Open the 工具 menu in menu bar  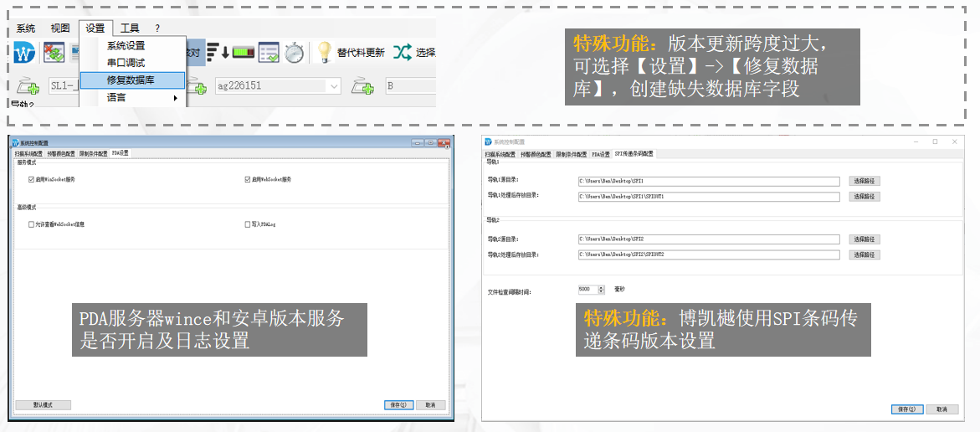[x=130, y=28]
